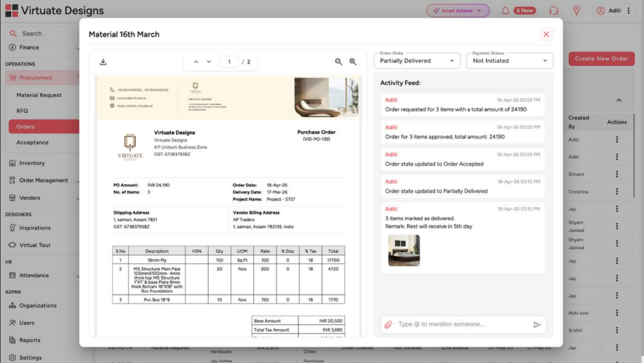
Task: Click the Organizations sidebar icon
Action: tap(12, 306)
